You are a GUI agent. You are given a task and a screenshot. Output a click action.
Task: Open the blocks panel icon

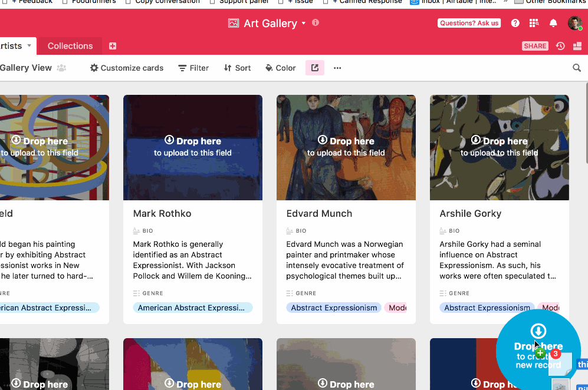(x=577, y=46)
